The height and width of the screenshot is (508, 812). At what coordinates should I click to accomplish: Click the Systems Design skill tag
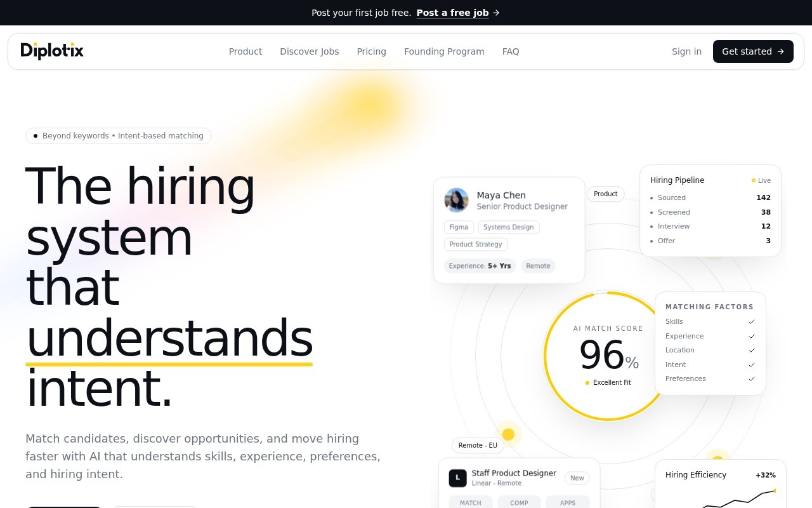click(509, 227)
